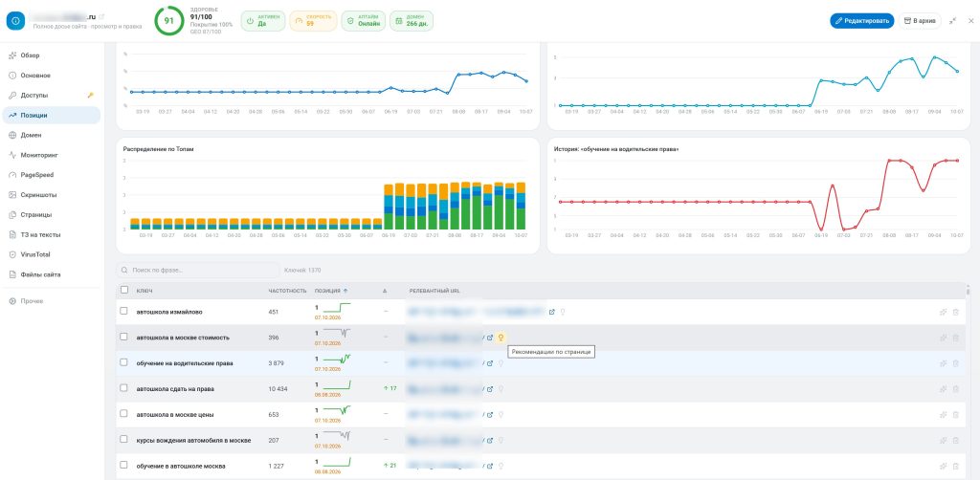Sort the table by the Частотность column header
980x480 pixels.
pyautogui.click(x=287, y=291)
